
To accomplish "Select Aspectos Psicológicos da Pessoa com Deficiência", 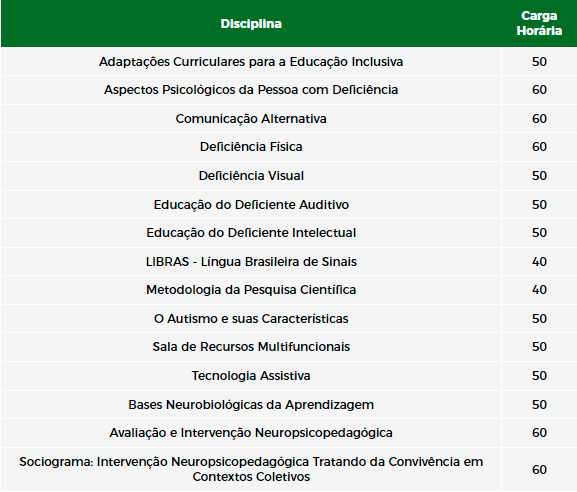I will point(251,90).
